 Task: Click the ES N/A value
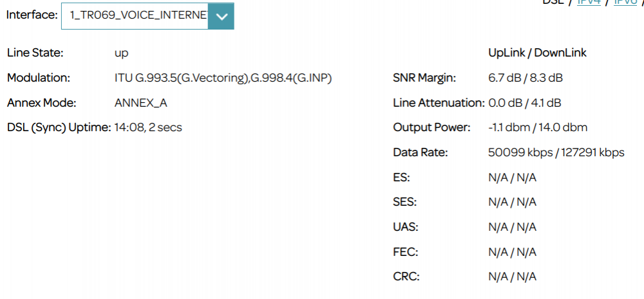(512, 177)
